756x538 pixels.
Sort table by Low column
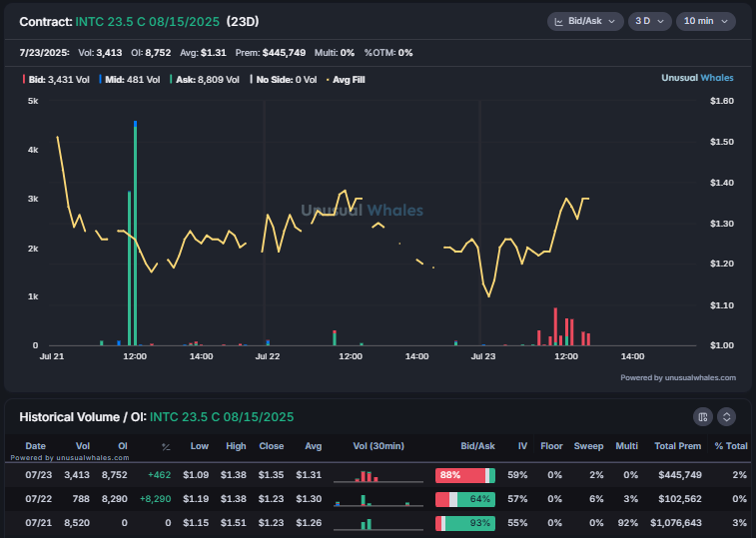point(199,446)
